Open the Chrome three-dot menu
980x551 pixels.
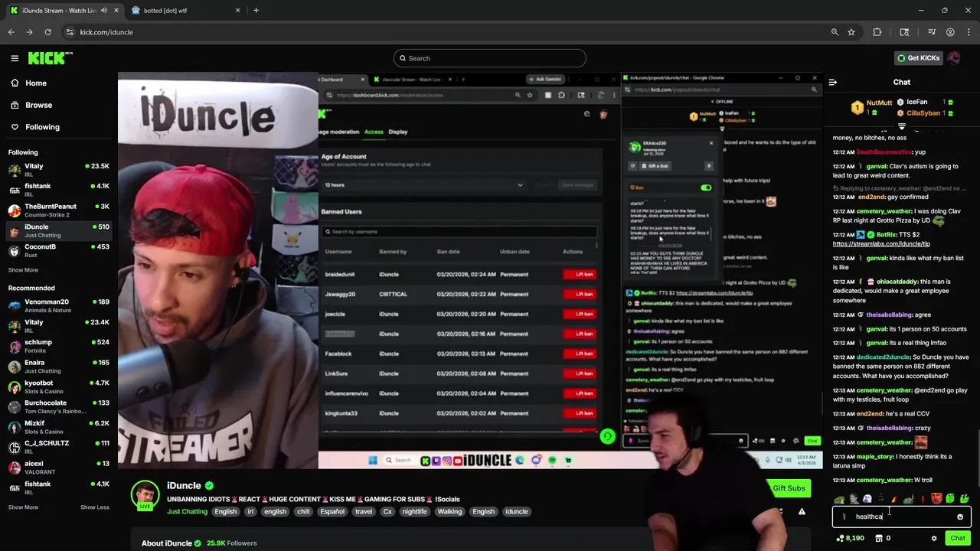pyautogui.click(x=969, y=32)
